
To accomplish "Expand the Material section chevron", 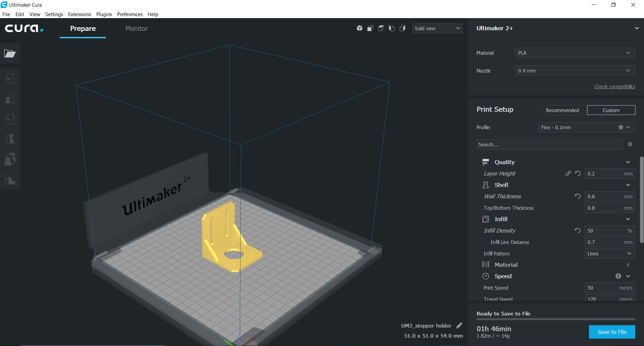I will coord(628,265).
